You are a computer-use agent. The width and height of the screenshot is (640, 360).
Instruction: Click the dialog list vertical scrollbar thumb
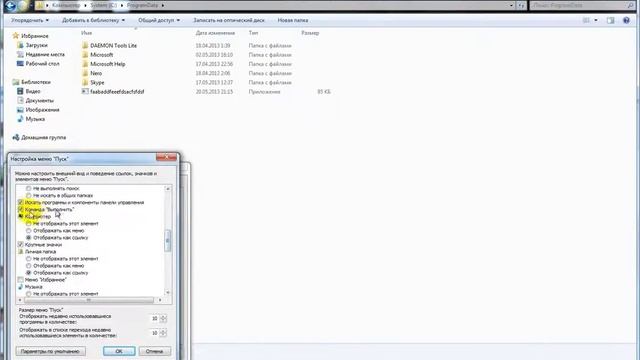[x=167, y=241]
